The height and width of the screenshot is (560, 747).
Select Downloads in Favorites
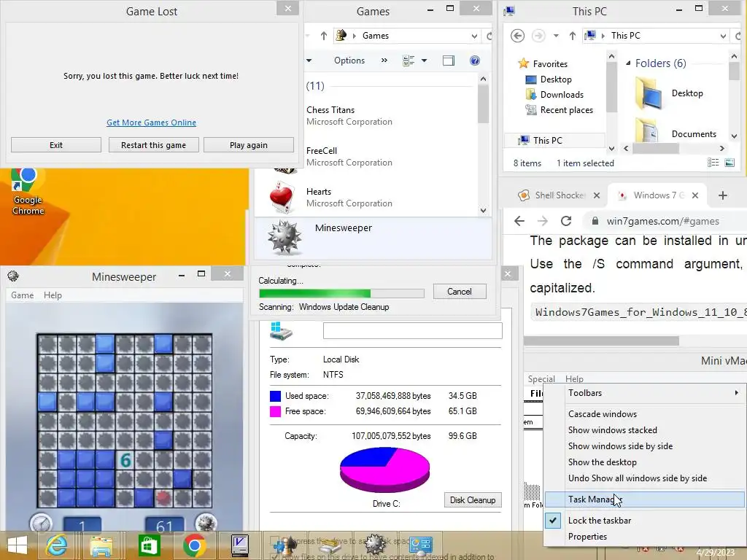pos(562,95)
